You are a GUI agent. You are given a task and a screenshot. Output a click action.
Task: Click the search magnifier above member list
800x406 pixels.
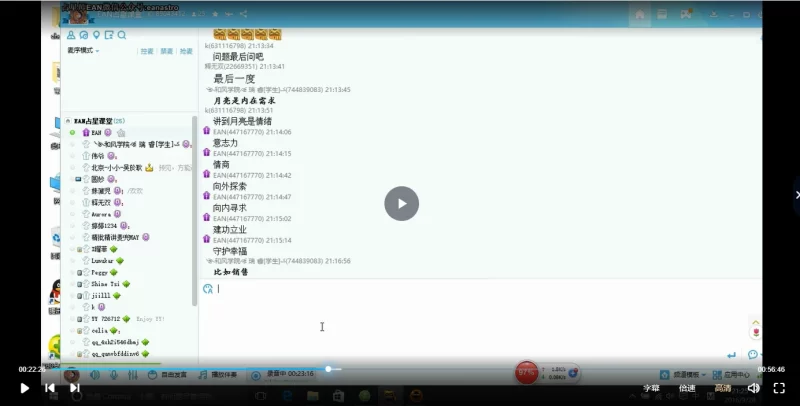coord(122,35)
